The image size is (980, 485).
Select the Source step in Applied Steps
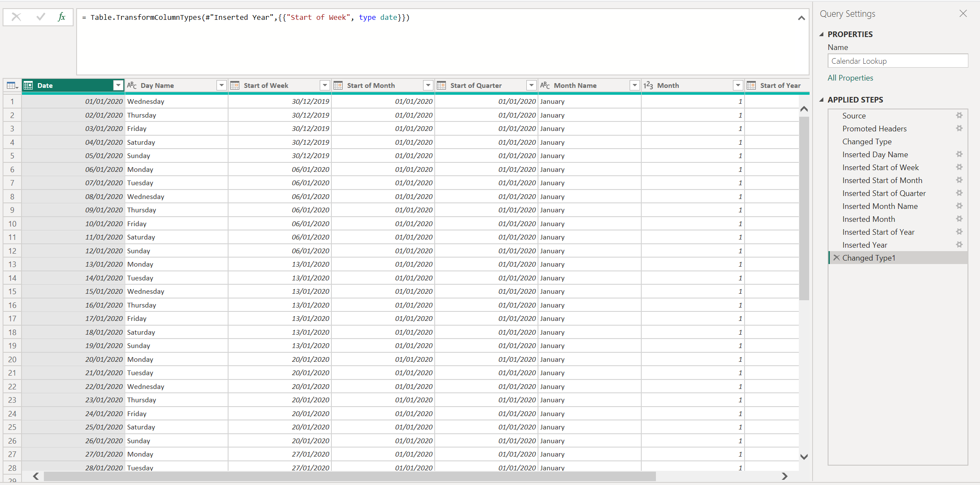(x=854, y=115)
